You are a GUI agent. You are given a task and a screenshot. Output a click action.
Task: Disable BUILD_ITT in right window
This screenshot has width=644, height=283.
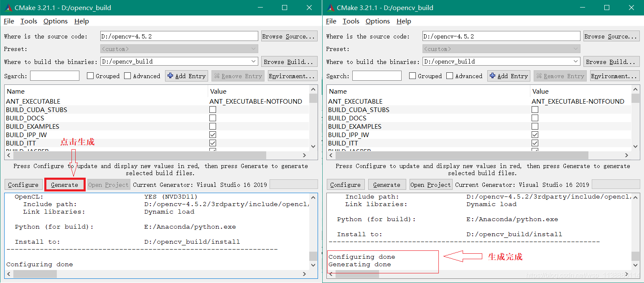pyautogui.click(x=535, y=143)
